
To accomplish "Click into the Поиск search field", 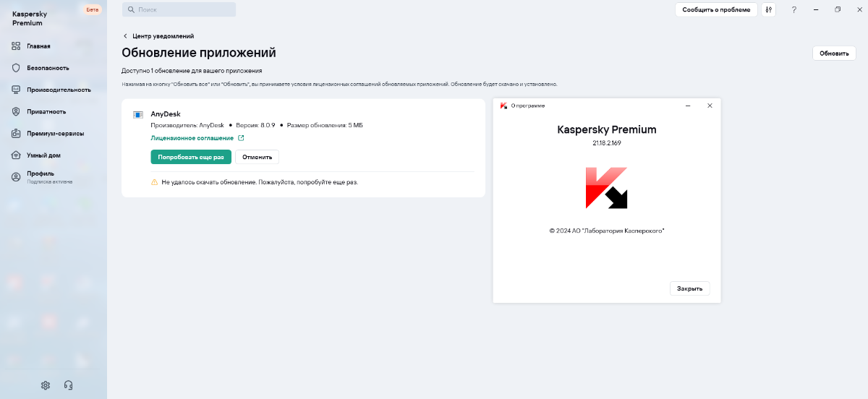I will (181, 10).
